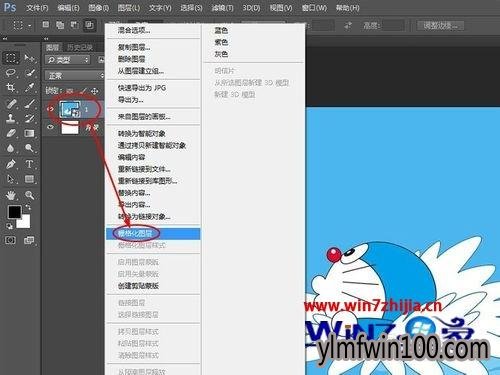Swap width and height icon in options bar

(348, 25)
